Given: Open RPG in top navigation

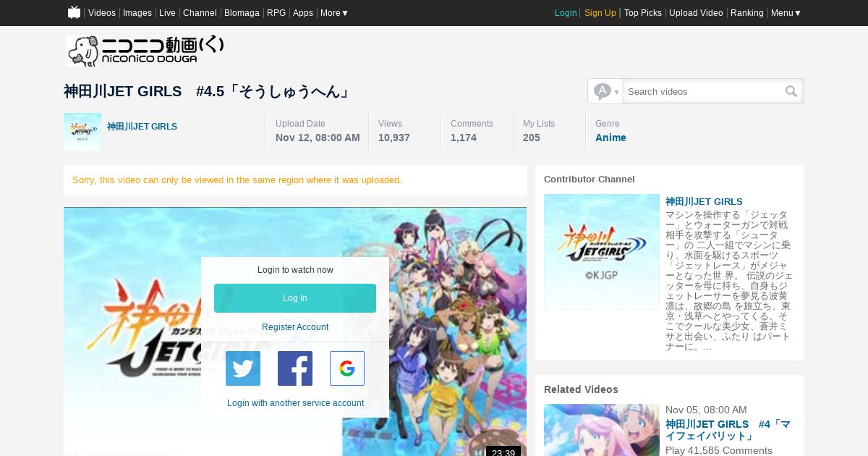Looking at the screenshot, I should tap(276, 13).
